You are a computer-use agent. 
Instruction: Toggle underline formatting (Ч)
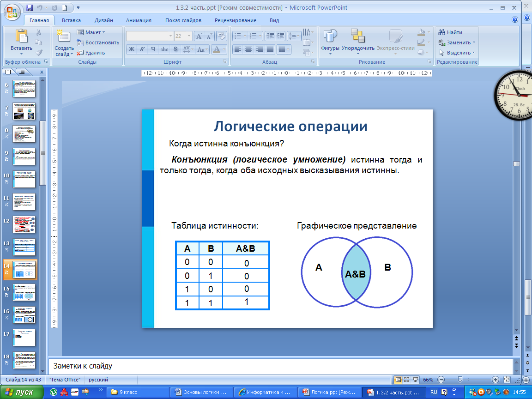pos(153,49)
